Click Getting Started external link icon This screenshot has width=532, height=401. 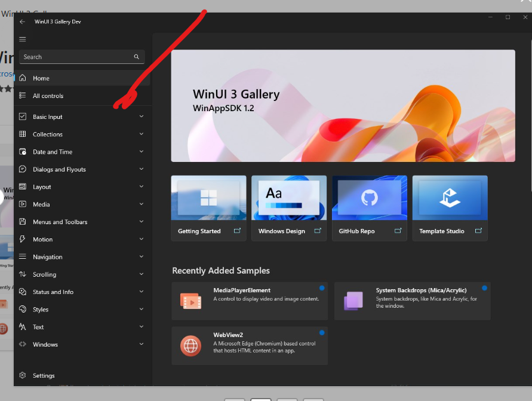pos(238,231)
